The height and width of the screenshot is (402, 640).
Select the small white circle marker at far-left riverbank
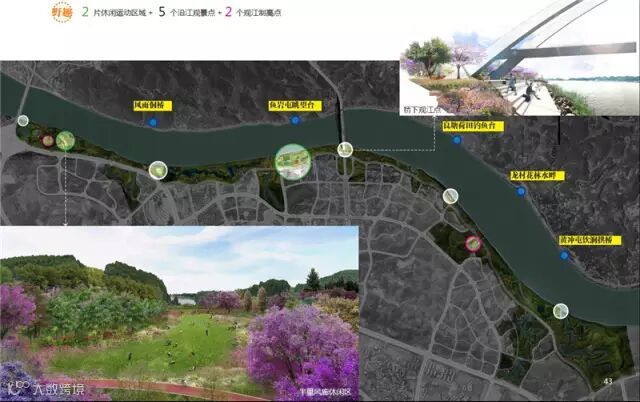point(23,120)
